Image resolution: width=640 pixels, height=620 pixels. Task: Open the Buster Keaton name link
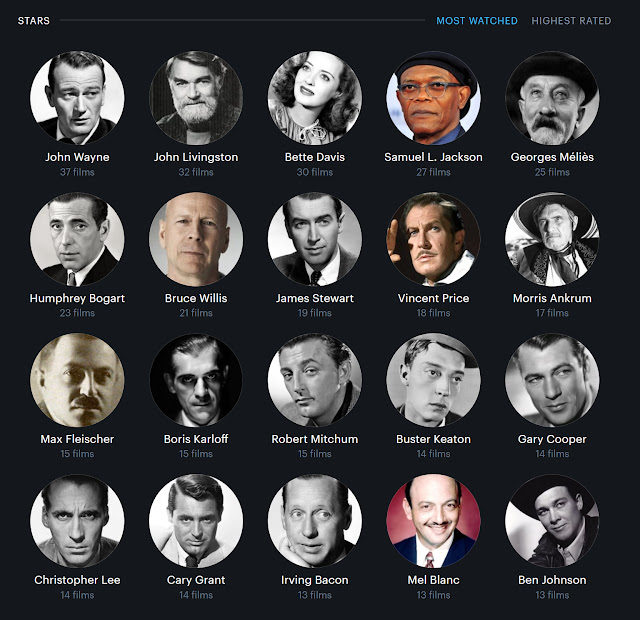coord(433,439)
